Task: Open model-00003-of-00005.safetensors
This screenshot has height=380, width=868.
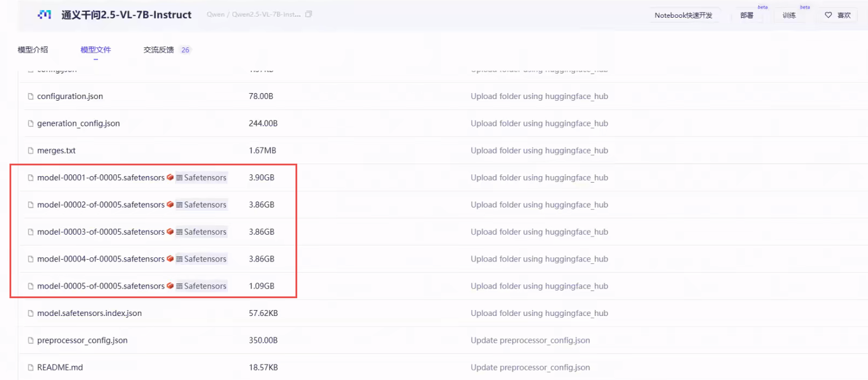Action: click(101, 232)
